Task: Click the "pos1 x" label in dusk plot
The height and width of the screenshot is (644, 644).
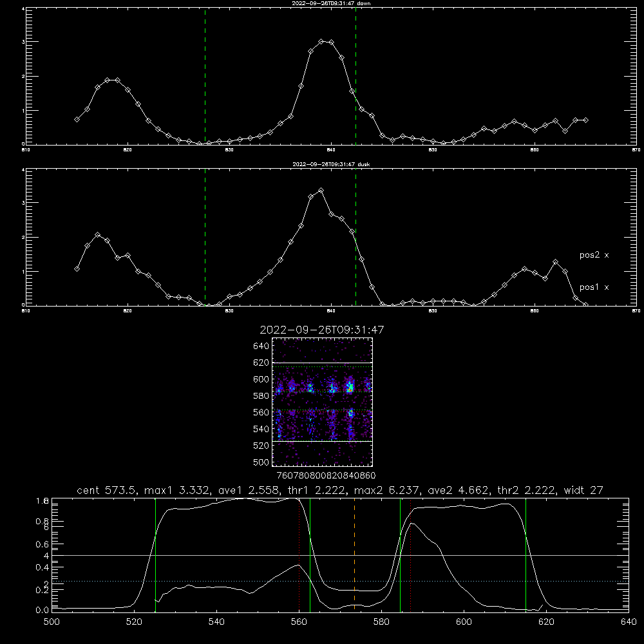Action: (594, 287)
